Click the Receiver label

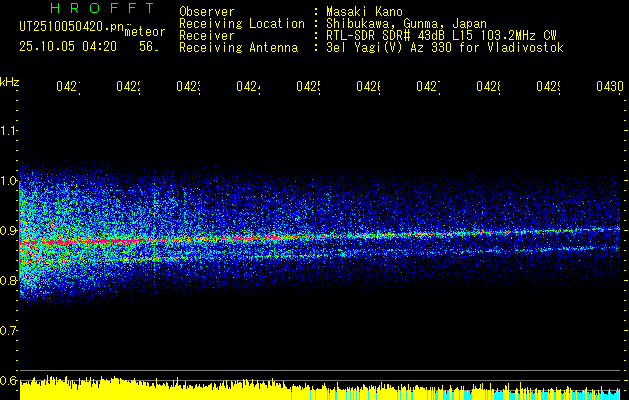tap(207, 36)
